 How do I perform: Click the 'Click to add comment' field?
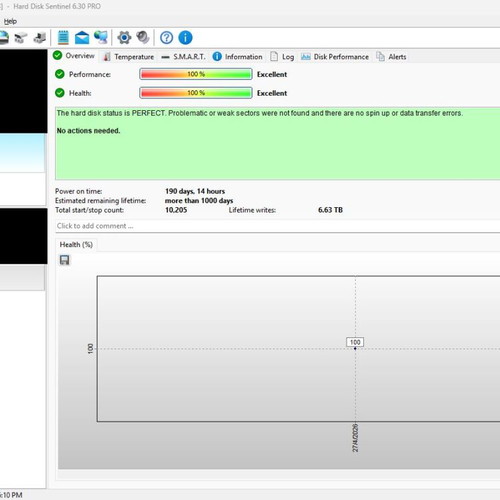point(278,226)
